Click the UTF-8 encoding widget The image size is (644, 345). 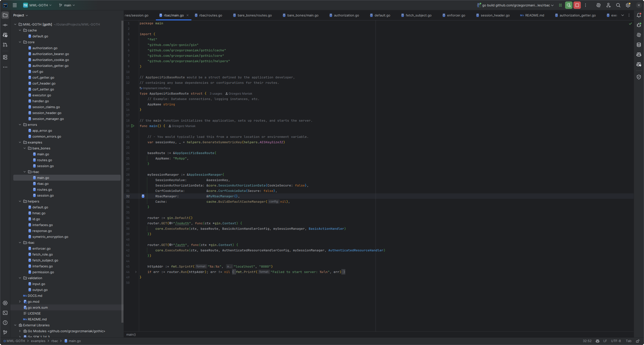pos(616,341)
